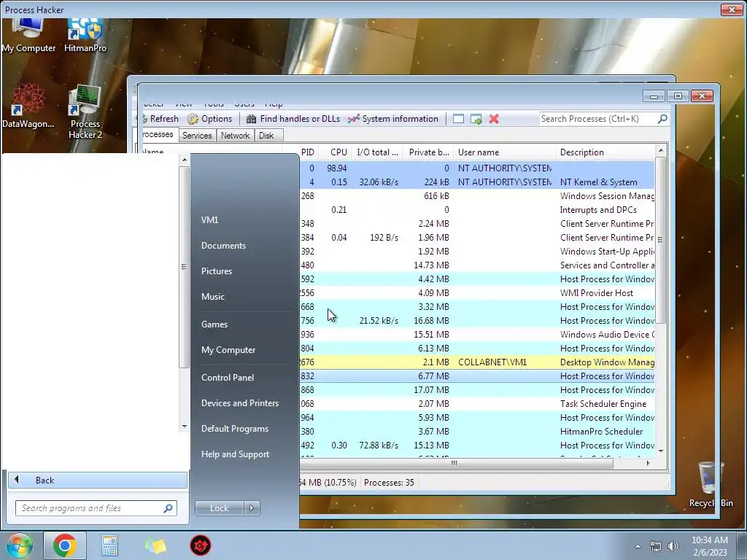Click the process list scroll-down arrow
747x560 pixels.
[x=660, y=451]
